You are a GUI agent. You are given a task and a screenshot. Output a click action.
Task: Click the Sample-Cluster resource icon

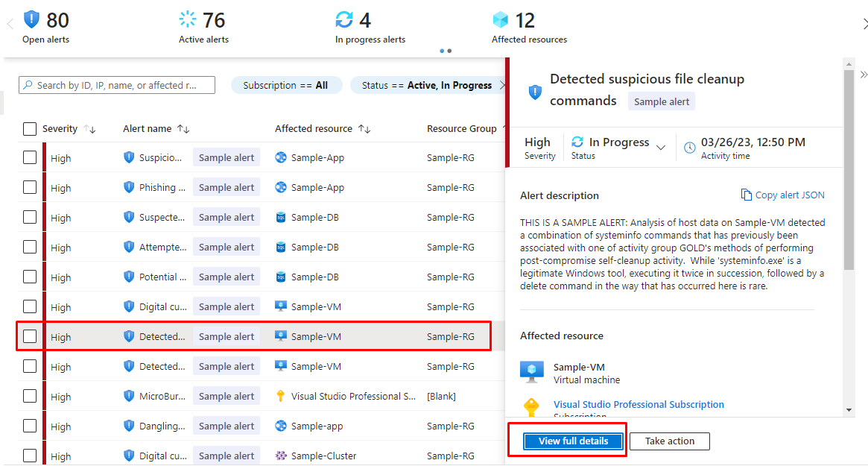click(281, 456)
